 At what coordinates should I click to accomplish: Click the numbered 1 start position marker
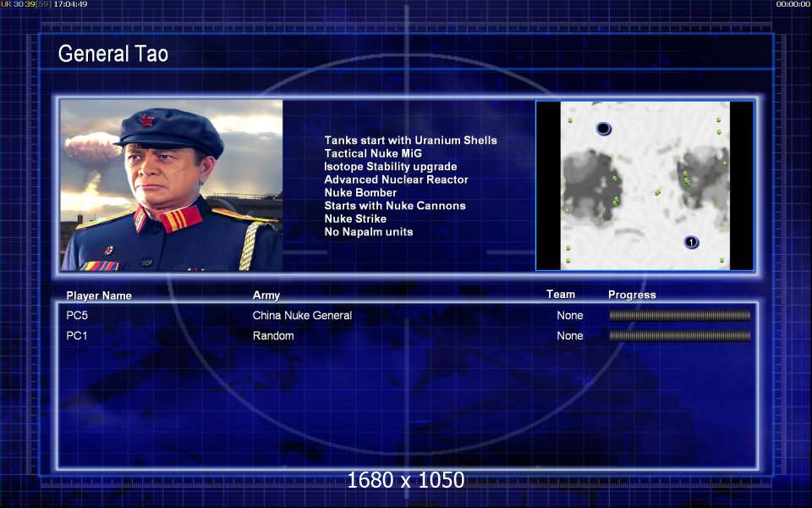coord(691,242)
